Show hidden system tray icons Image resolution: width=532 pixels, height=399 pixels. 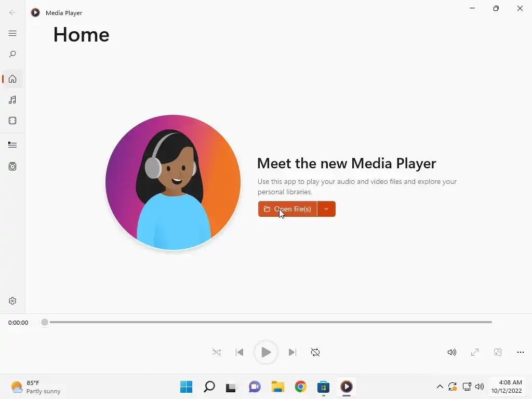(440, 387)
